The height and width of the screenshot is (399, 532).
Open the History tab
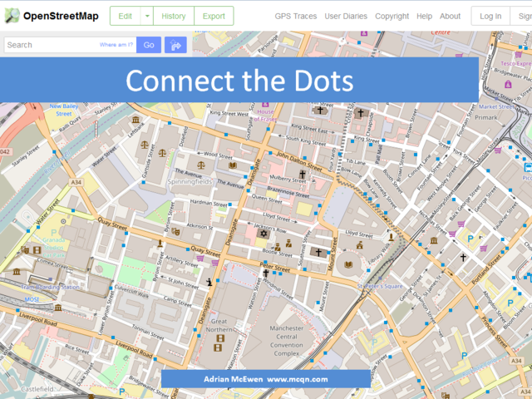(174, 16)
